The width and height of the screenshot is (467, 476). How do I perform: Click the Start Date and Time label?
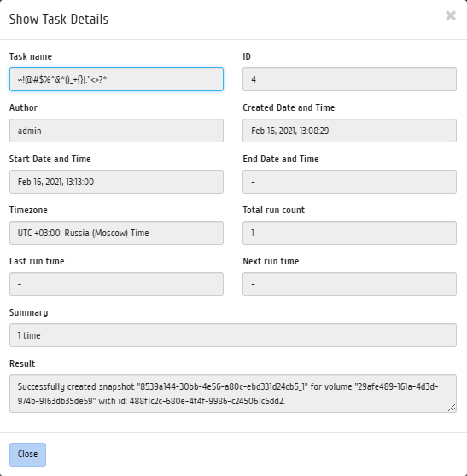click(50, 159)
